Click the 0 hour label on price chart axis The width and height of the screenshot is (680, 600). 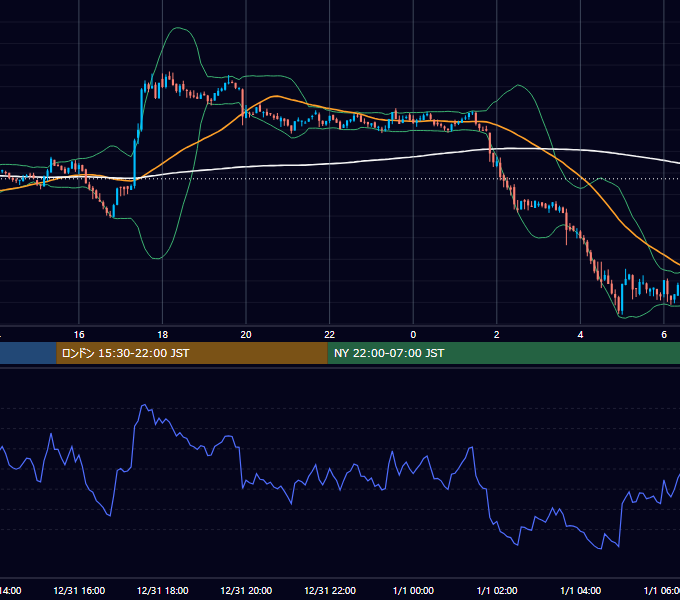pos(413,335)
